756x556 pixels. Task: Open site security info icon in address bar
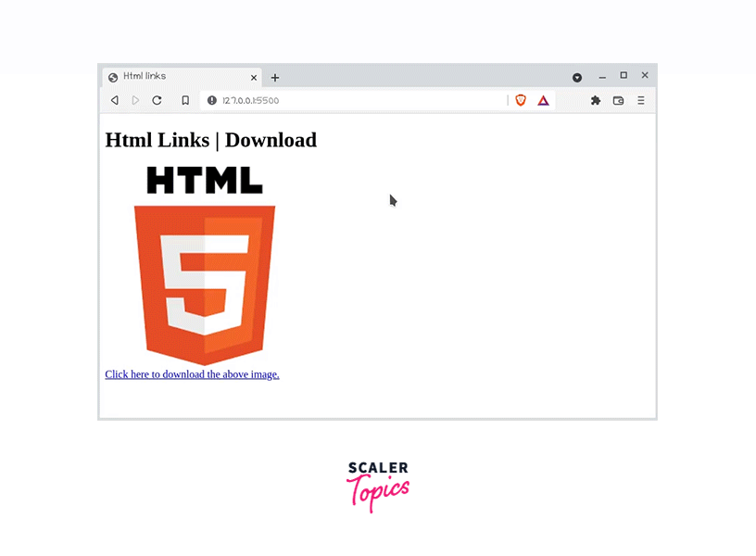click(212, 100)
